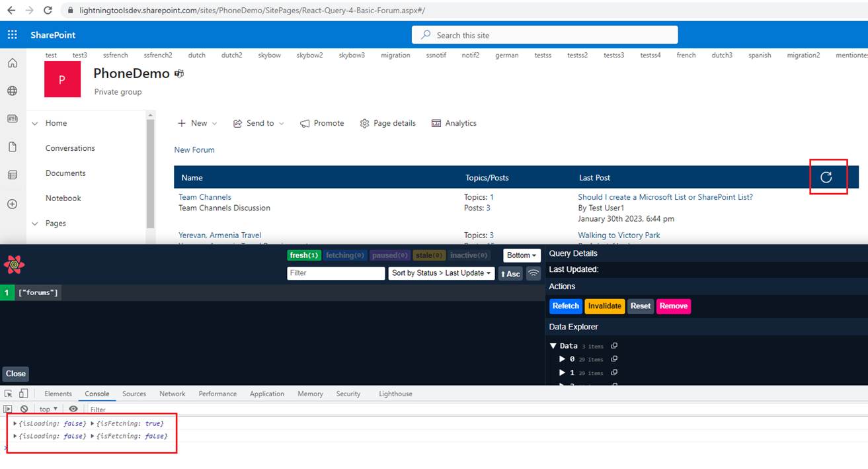The height and width of the screenshot is (469, 868).
Task: Open the SharePoint app launcher grid
Action: 13,35
